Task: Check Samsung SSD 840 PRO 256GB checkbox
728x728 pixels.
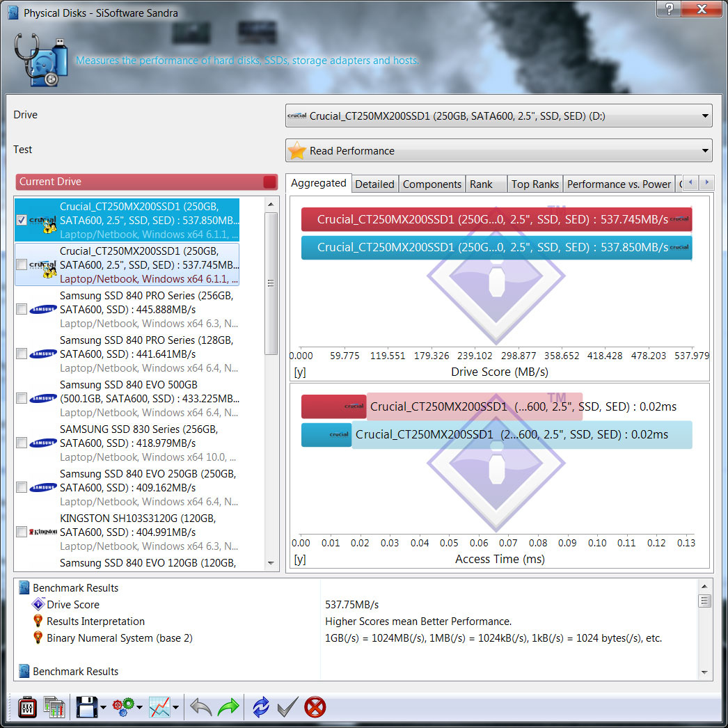Action: click(x=22, y=309)
